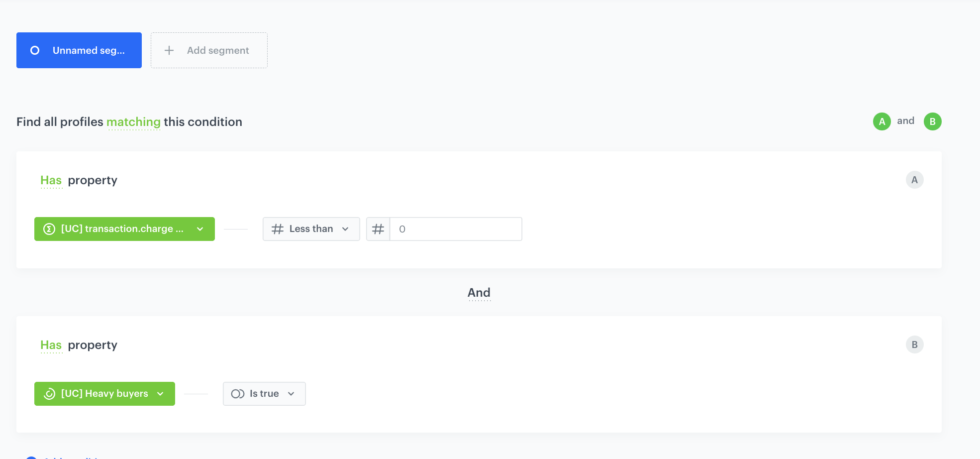
Task: Click the green B badge at the top right
Action: [x=933, y=121]
